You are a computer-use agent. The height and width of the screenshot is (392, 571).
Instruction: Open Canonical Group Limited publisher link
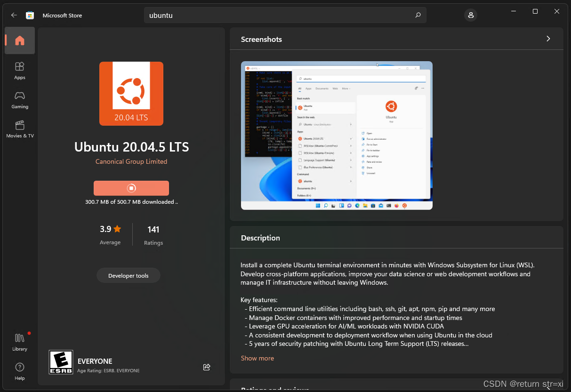(x=131, y=161)
